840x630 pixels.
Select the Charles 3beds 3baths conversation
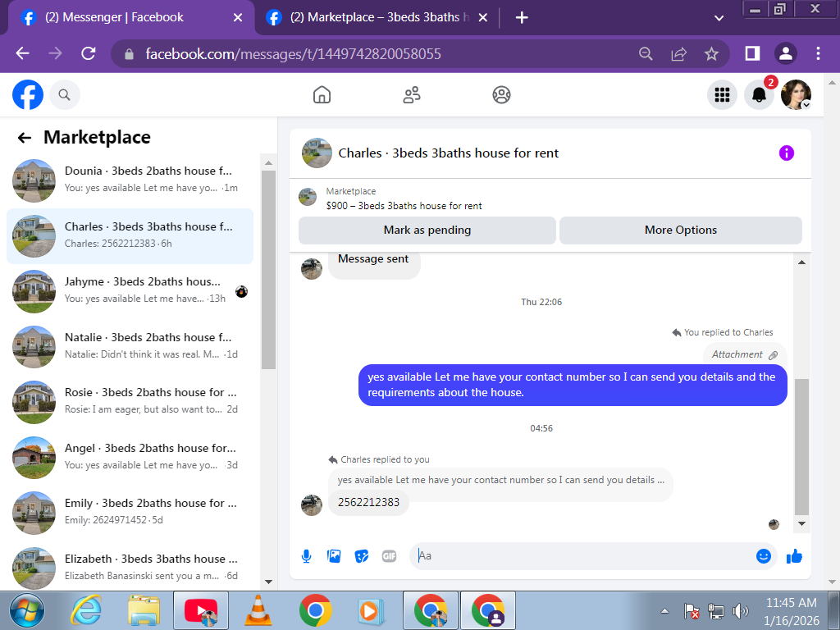pos(130,235)
